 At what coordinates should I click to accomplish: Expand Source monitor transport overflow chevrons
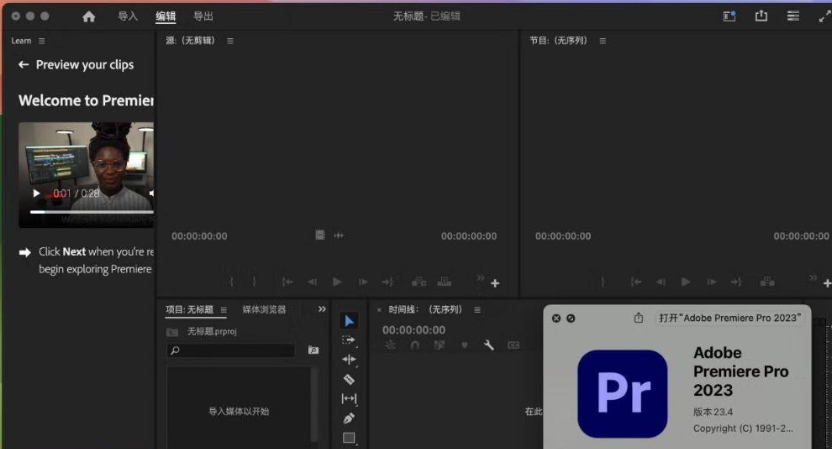[480, 278]
